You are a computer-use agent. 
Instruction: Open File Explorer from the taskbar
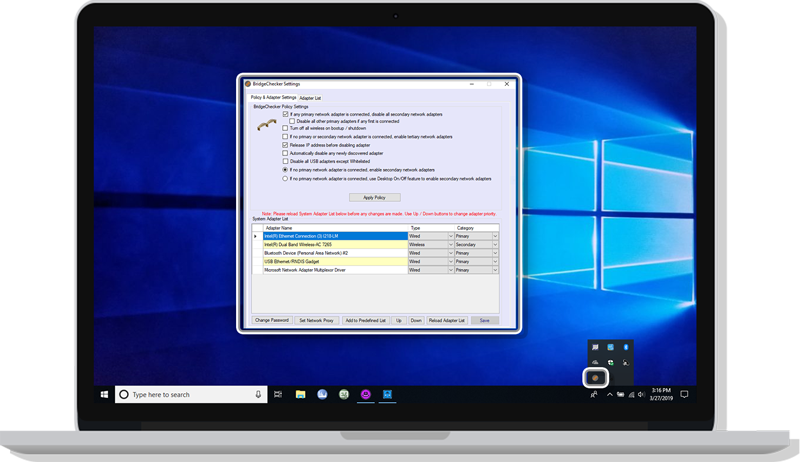coord(301,394)
